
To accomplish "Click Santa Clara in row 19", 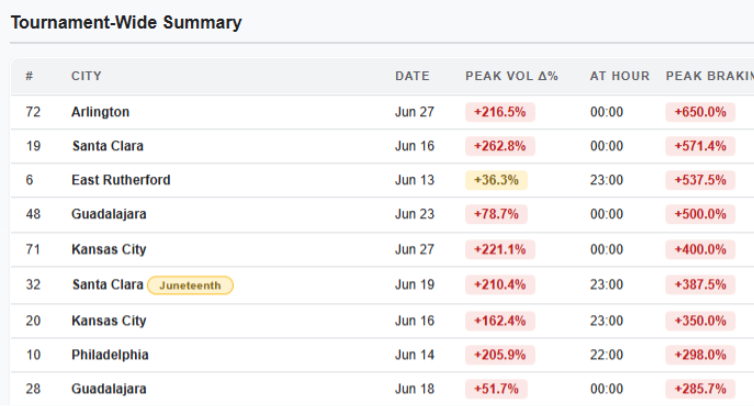I will pos(108,146).
